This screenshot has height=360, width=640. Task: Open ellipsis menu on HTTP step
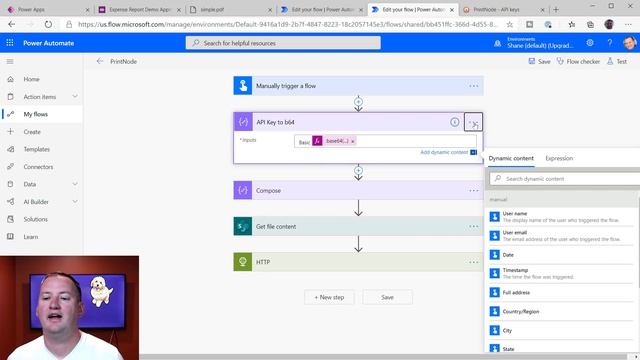click(x=473, y=262)
